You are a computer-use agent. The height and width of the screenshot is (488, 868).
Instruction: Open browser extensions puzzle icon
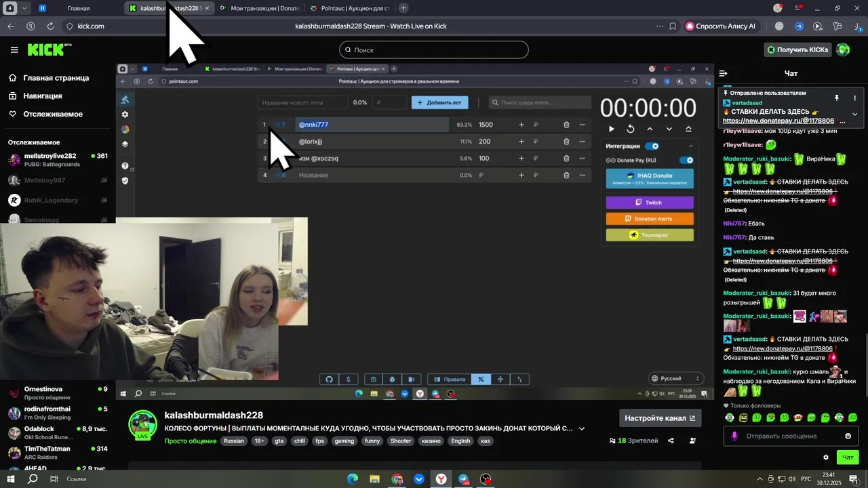837,26
